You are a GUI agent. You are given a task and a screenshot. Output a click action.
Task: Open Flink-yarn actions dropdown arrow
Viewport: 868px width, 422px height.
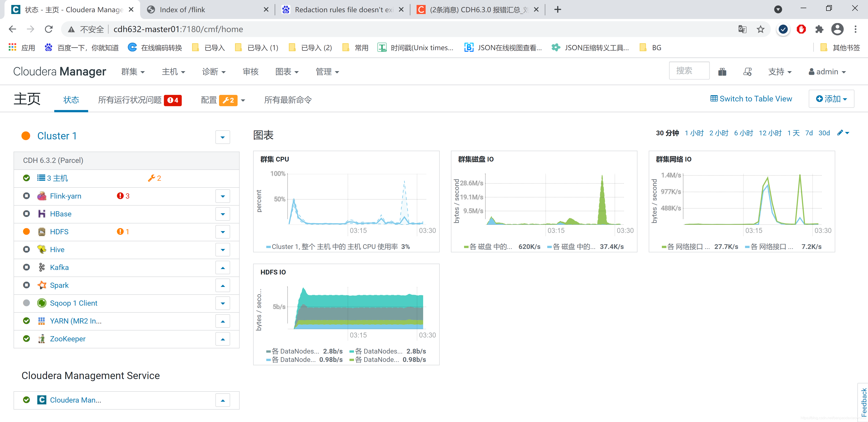pos(223,196)
